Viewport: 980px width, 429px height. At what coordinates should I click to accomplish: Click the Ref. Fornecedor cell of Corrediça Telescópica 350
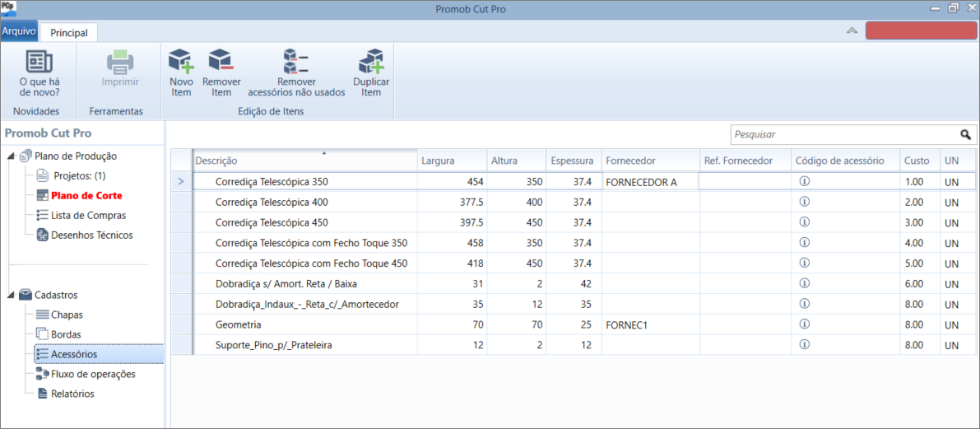[x=745, y=182]
